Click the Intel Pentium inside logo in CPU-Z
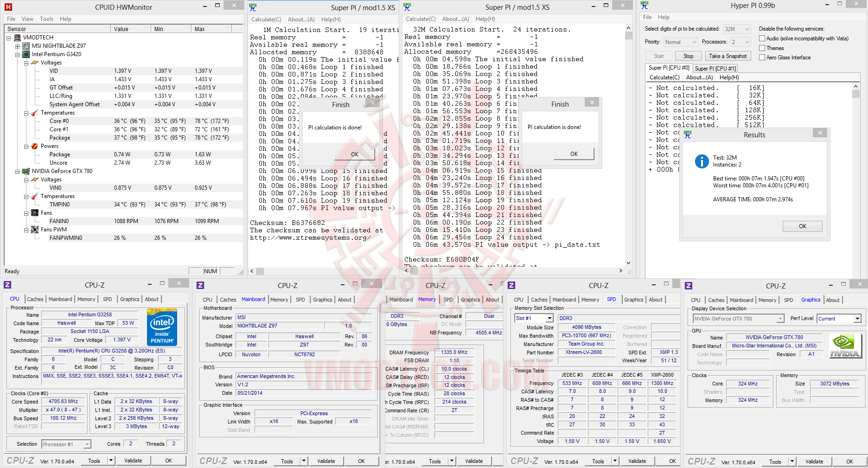The height and width of the screenshot is (468, 868). (162, 327)
